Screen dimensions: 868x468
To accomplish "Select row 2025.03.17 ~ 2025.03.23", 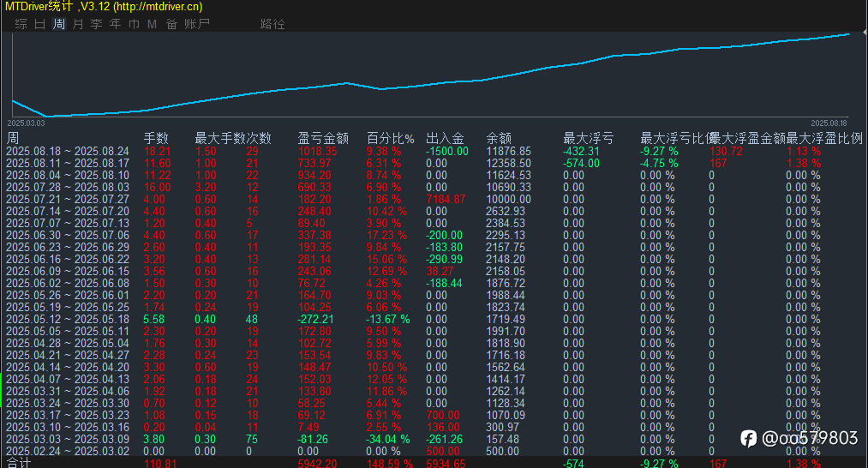I will pyautogui.click(x=434, y=416).
